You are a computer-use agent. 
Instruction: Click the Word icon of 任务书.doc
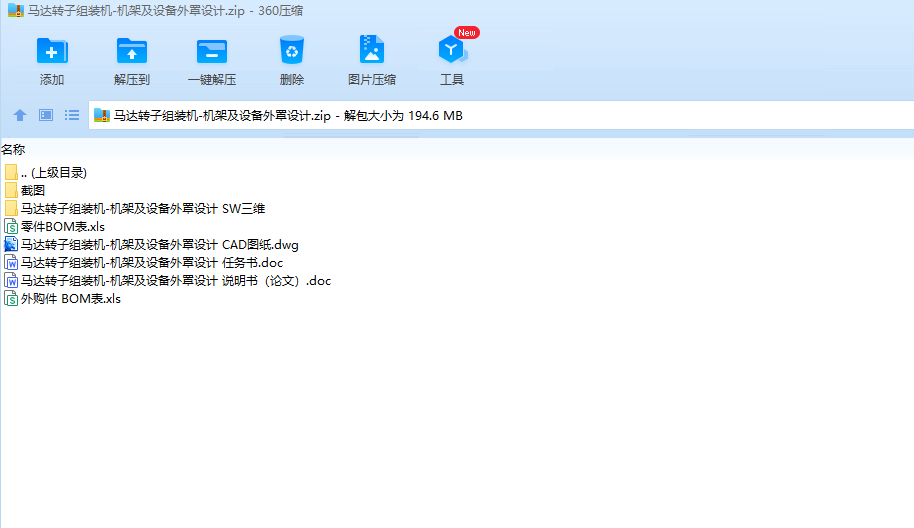tap(11, 263)
